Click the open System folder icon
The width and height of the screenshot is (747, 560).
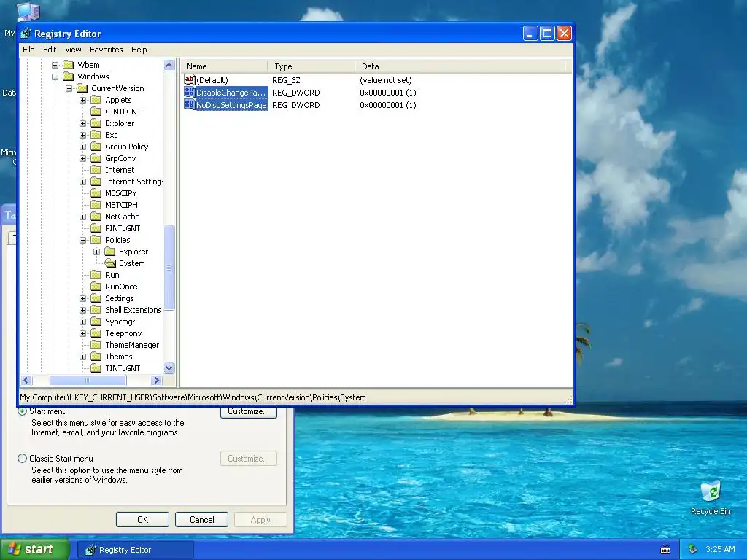tap(110, 263)
